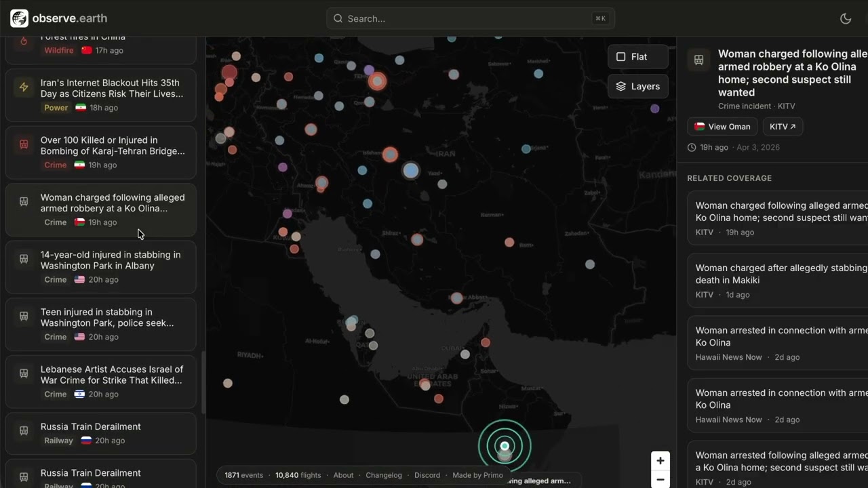
Task: Open the About link
Action: click(x=343, y=475)
